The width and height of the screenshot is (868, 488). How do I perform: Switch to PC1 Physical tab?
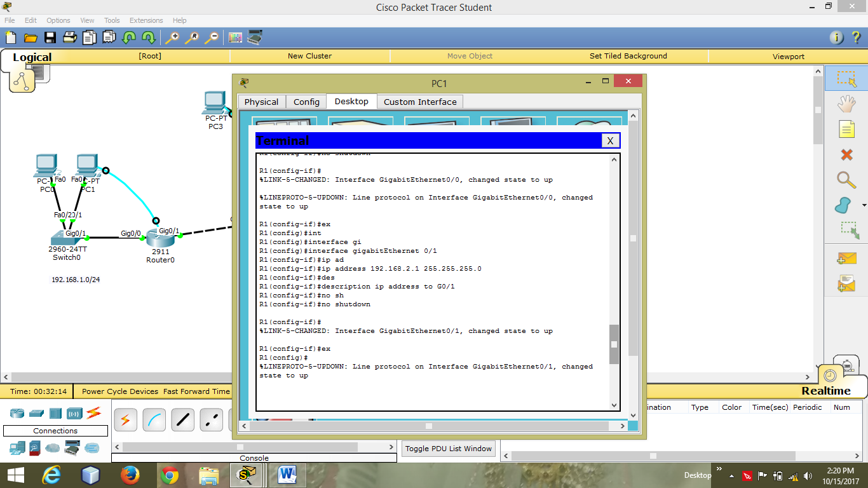261,102
